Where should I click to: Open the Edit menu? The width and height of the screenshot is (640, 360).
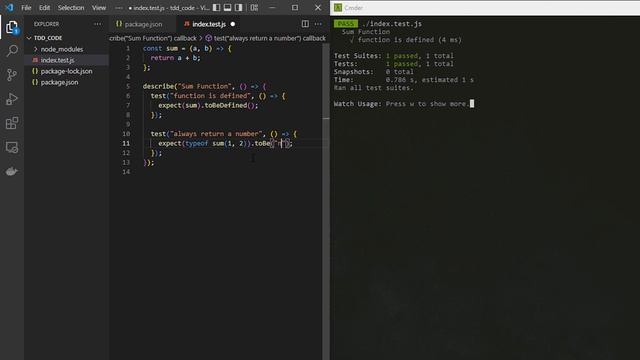click(44, 7)
